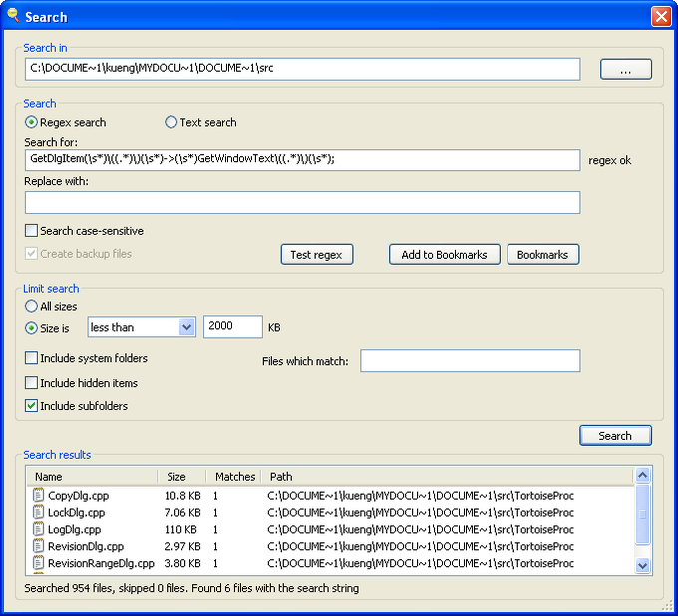Viewport: 678px width, 616px height.
Task: Open the 'less than' size dropdown
Action: pos(186,327)
